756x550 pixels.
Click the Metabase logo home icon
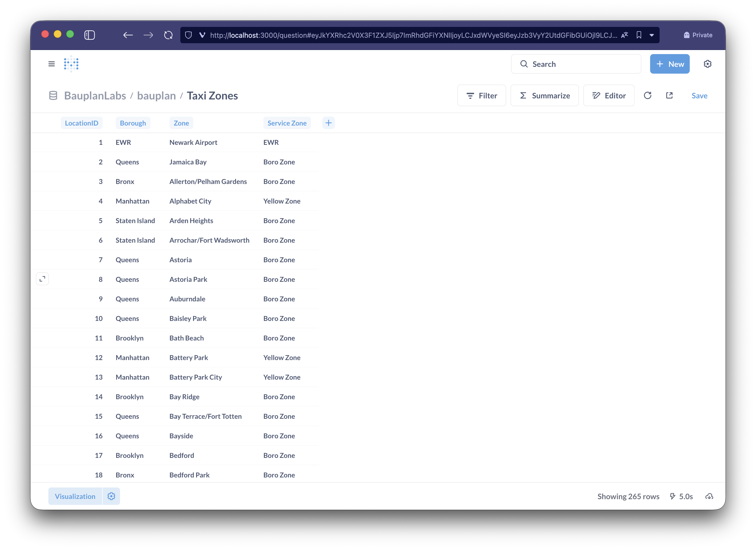[x=71, y=64]
